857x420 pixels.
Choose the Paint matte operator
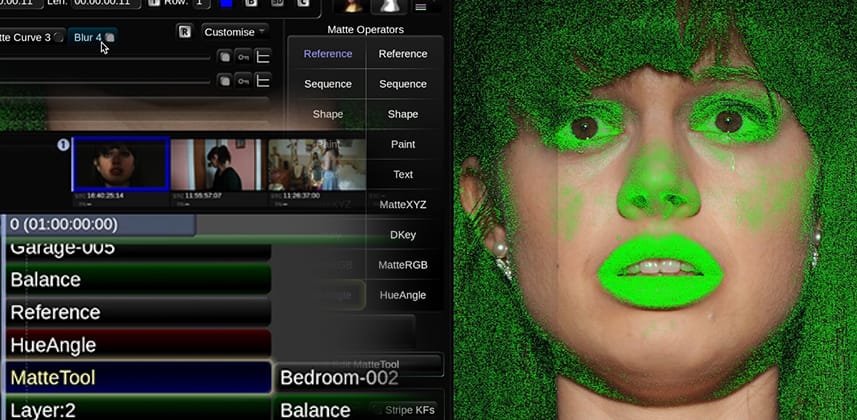point(403,144)
